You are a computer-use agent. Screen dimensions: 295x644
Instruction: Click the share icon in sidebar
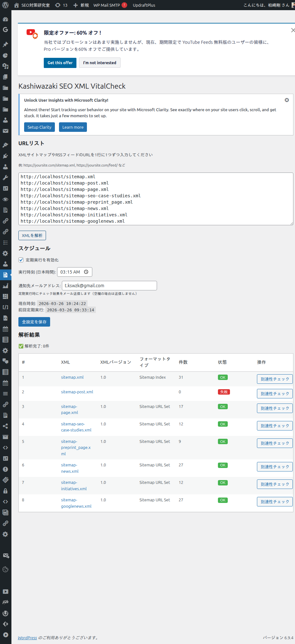[x=5, y=426]
